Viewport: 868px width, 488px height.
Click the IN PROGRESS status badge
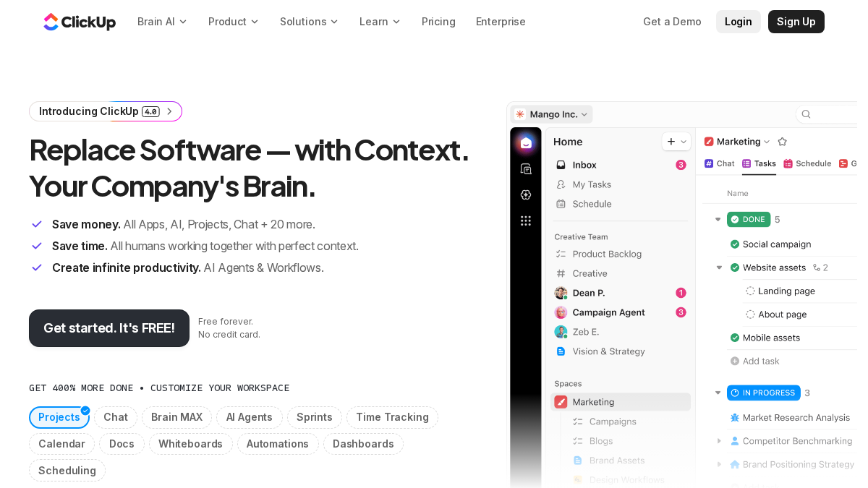coord(764,393)
